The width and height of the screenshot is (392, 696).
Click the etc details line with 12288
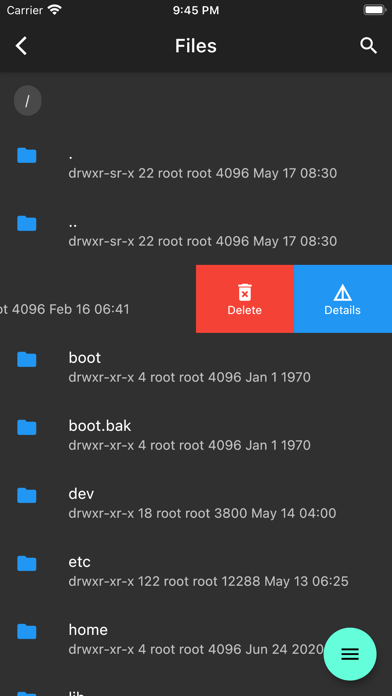pos(208,581)
